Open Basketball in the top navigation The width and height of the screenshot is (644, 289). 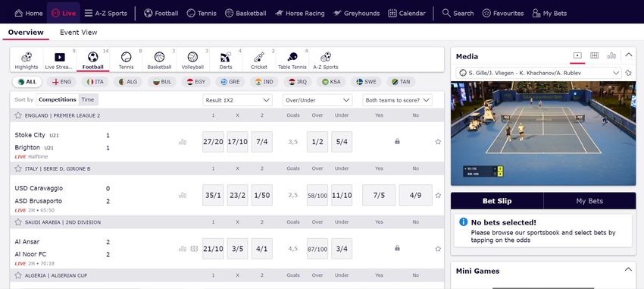coord(245,13)
